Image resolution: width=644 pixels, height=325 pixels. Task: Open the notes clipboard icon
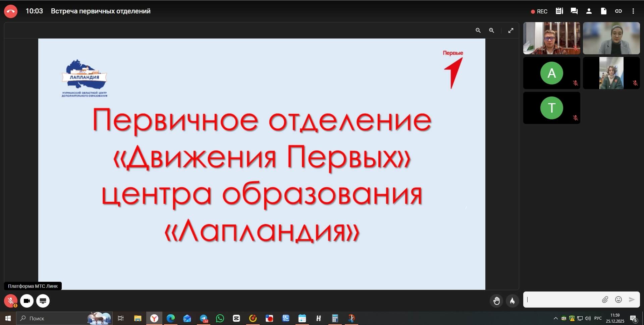(x=559, y=11)
